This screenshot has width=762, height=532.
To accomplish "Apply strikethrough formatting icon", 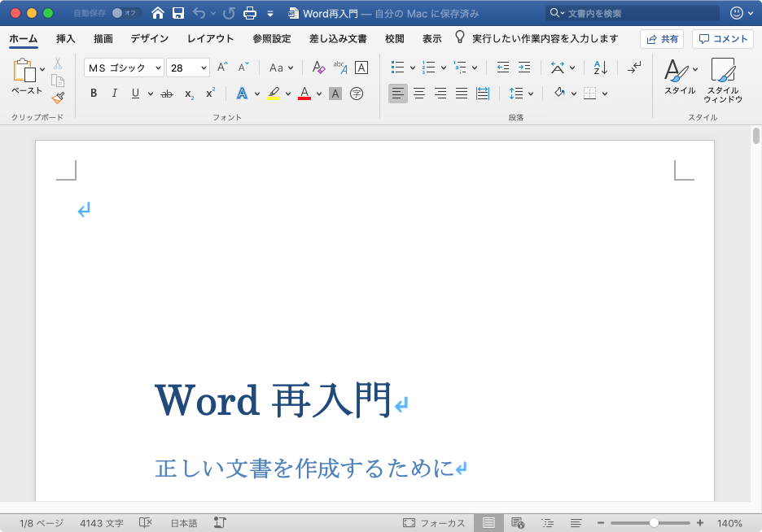I will pos(167,94).
